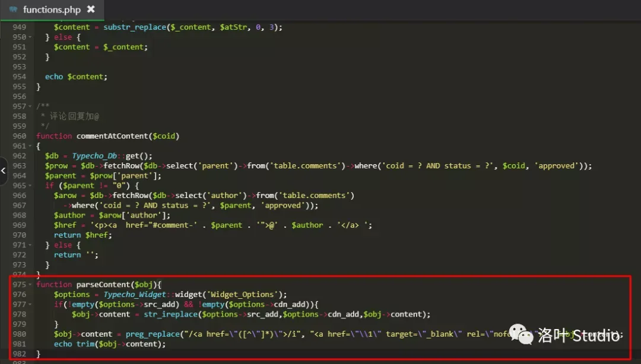This screenshot has width=641, height=364.
Task: Click the PHP file icon on the tab
Action: pyautogui.click(x=14, y=9)
